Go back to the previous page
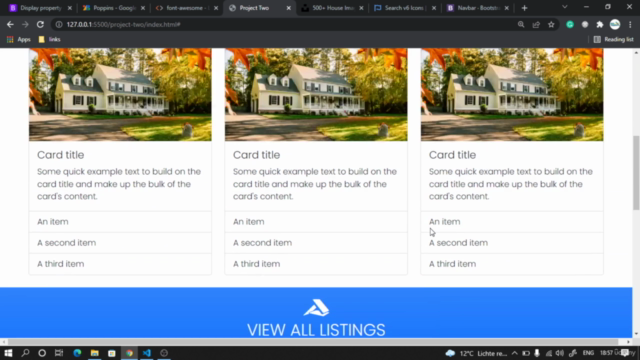 click(x=10, y=24)
